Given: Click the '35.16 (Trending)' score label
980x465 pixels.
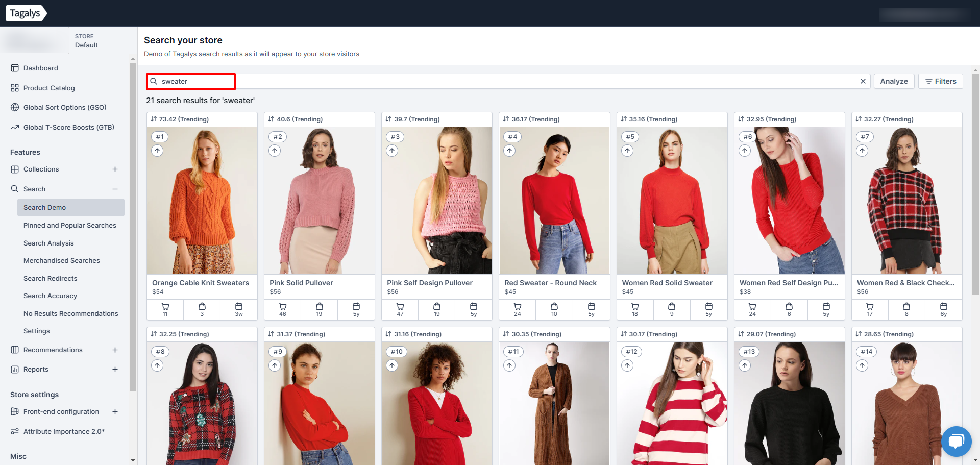Looking at the screenshot, I should coord(653,119).
